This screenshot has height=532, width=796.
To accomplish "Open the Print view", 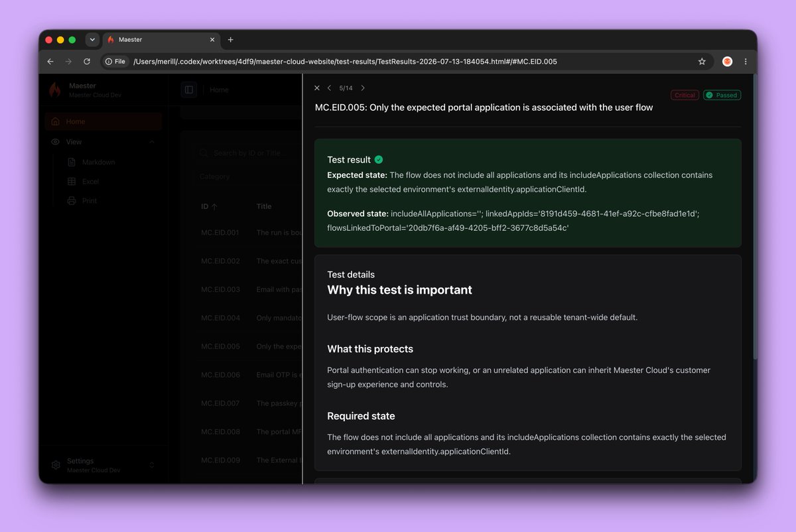I will pos(89,200).
